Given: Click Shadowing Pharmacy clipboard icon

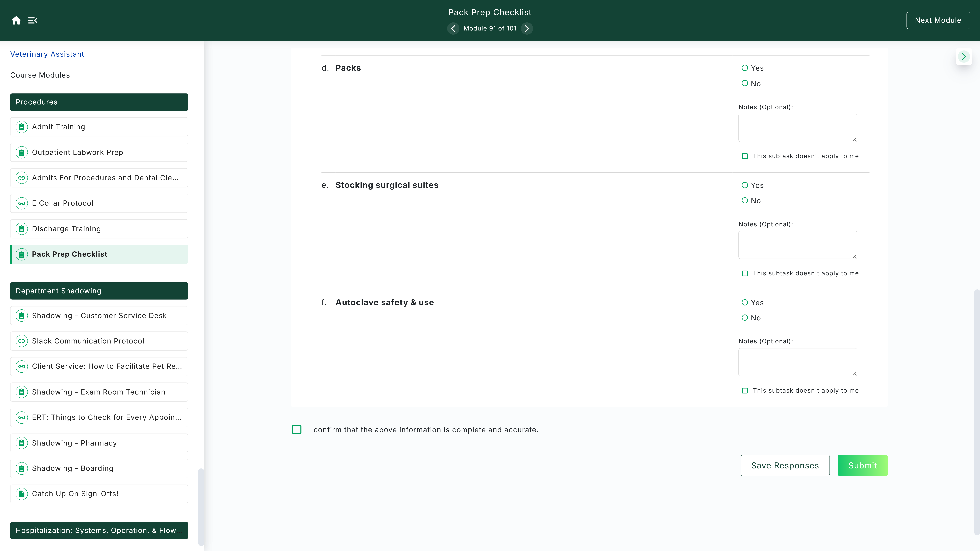Looking at the screenshot, I should (22, 443).
